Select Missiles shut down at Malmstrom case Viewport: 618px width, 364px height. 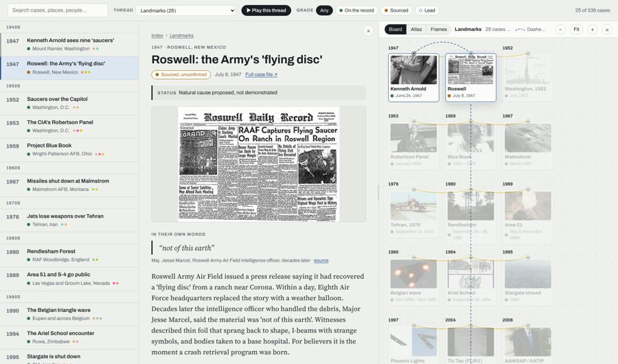coord(69,185)
